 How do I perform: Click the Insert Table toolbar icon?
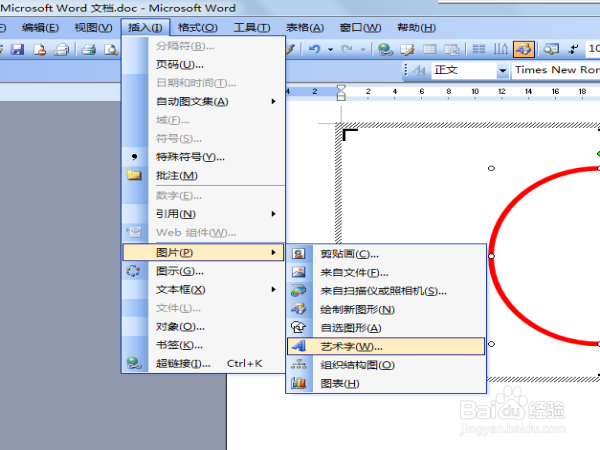[x=429, y=49]
